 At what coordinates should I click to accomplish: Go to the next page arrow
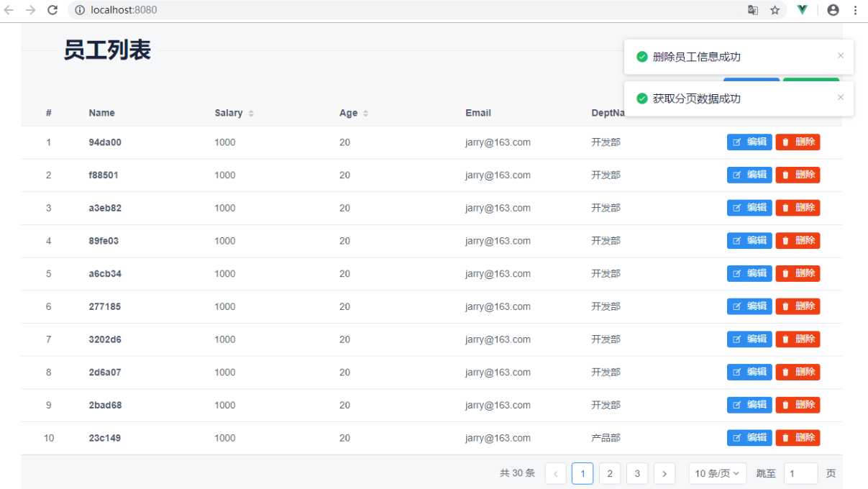(664, 473)
